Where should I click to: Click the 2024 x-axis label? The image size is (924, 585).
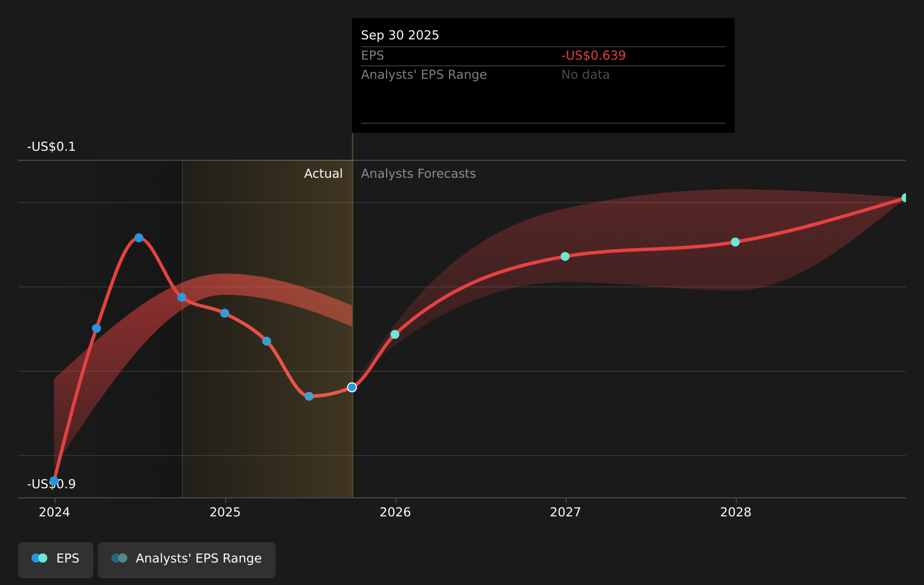[x=55, y=512]
